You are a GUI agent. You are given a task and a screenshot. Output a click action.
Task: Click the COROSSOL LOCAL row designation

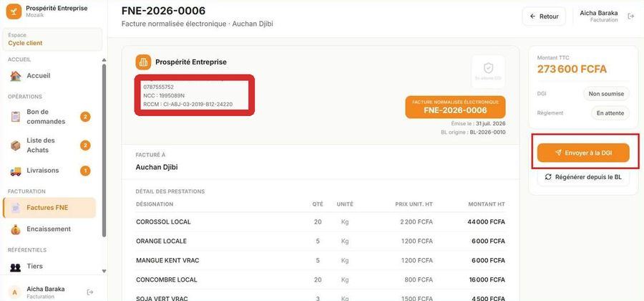pyautogui.click(x=163, y=222)
